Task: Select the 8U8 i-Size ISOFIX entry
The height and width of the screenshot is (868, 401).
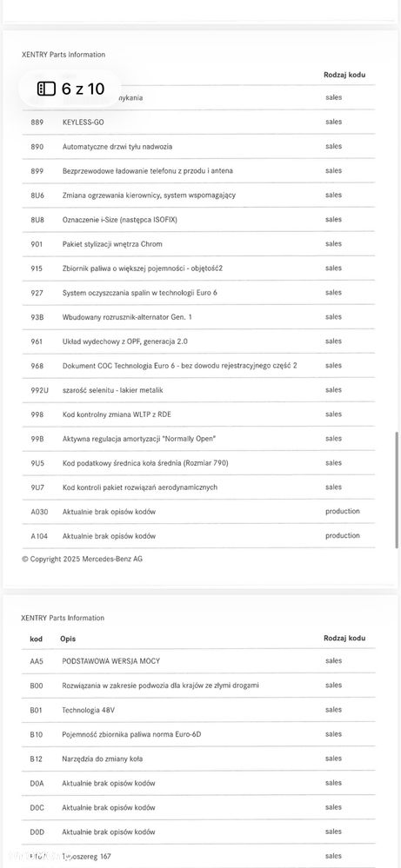Action: coord(198,220)
